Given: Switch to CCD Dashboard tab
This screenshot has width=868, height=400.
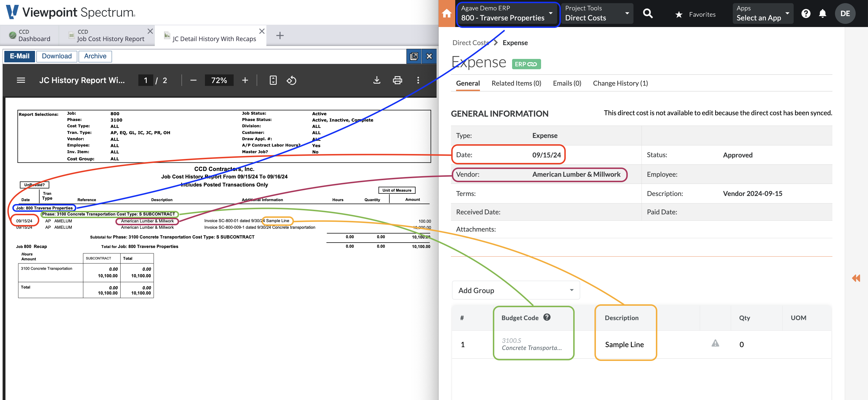Looking at the screenshot, I should click(30, 35).
